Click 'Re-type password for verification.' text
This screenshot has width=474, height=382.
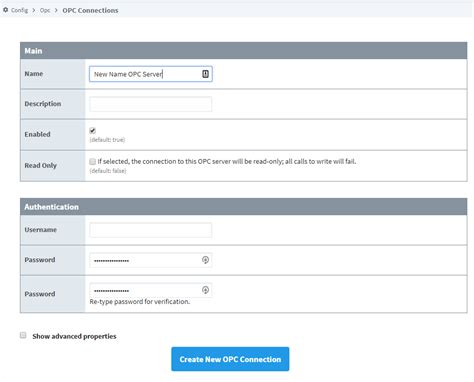[x=140, y=301]
